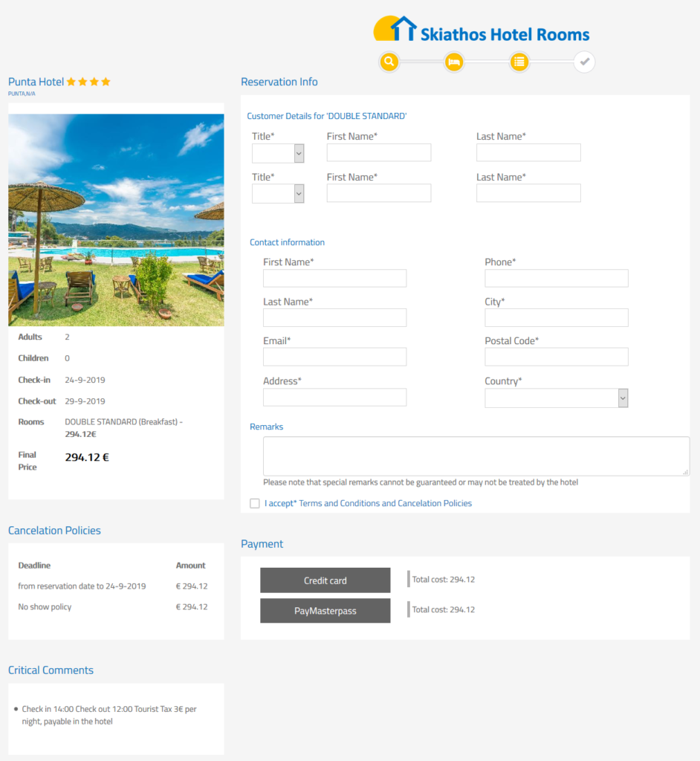Viewport: 700px width, 761px height.
Task: Click the Punta Hotel title link
Action: pyautogui.click(x=36, y=82)
